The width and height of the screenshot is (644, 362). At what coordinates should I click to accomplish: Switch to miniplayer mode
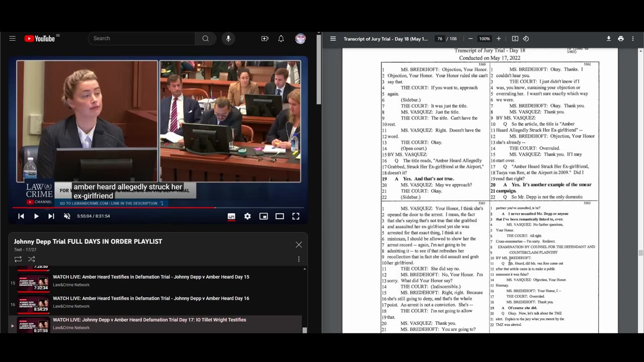click(264, 216)
